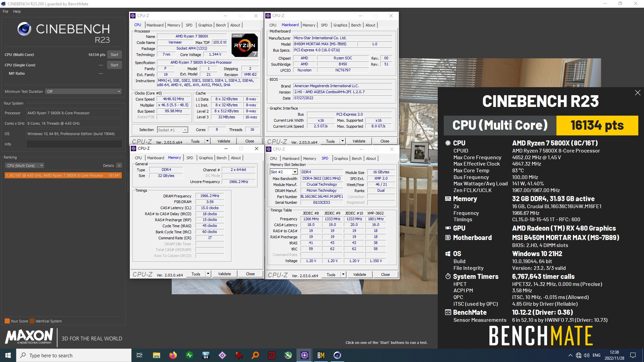Click the Core Speed 4648.92 MHz value
The image size is (644, 362).
pyautogui.click(x=173, y=99)
